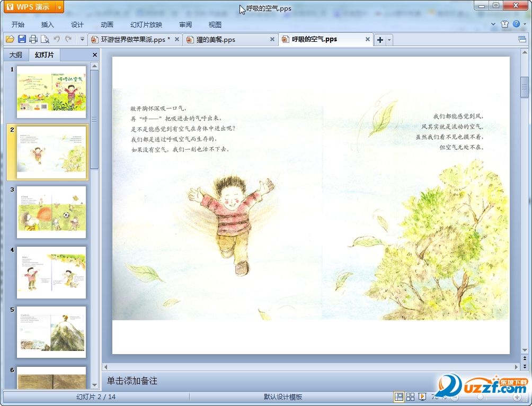
Task: Add a new document tab with plus
Action: coord(380,40)
